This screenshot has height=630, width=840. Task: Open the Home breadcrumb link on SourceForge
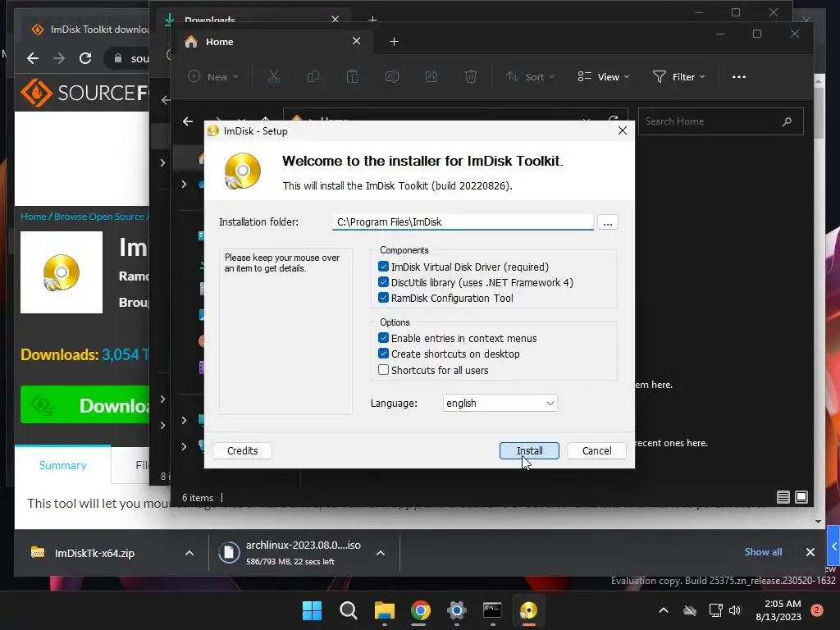33,217
